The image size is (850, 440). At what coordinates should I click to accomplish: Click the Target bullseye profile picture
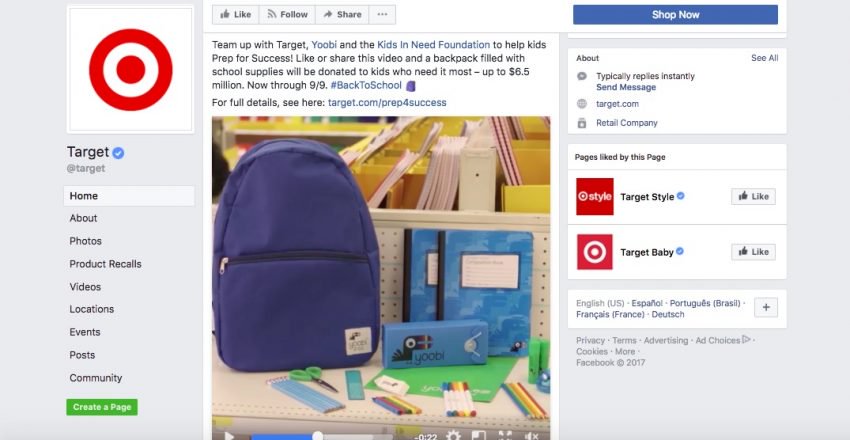coord(130,70)
